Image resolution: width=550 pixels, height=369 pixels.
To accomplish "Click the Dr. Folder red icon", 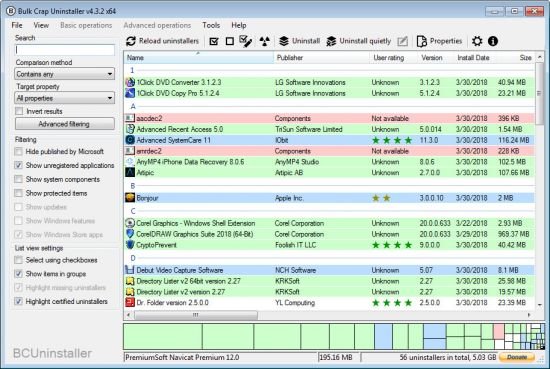I will (x=130, y=302).
